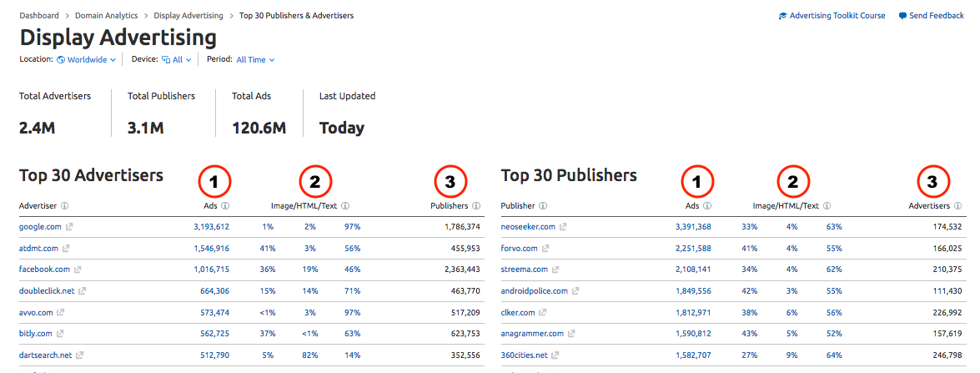Screen dimensions: 980x373
Task: Open Advertising Toolkit Course link
Action: 837,16
